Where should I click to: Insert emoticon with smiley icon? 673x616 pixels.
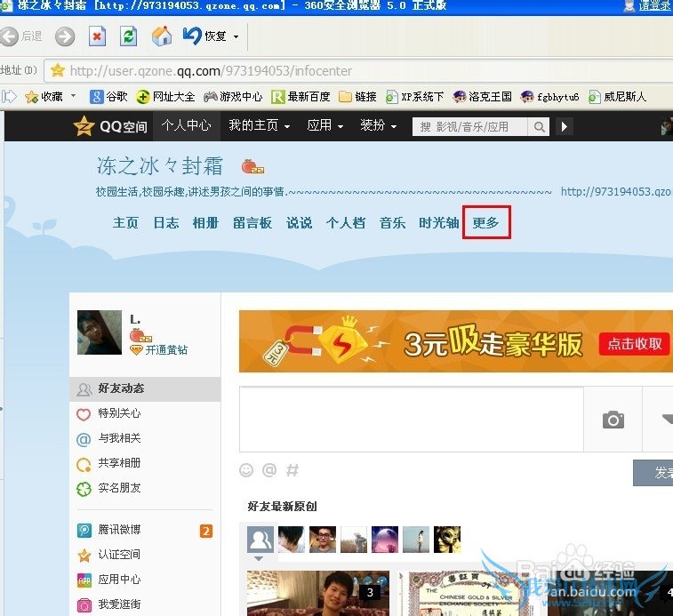point(246,470)
